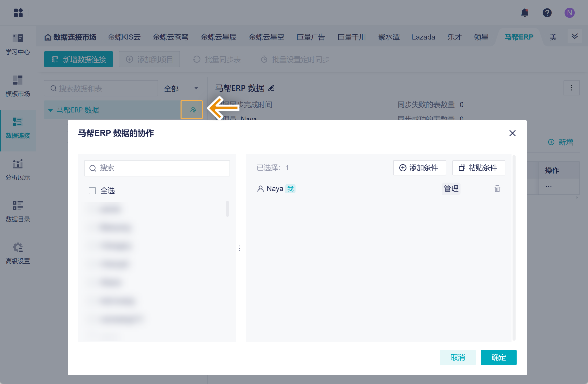The width and height of the screenshot is (588, 384).
Task: Click the user avatar N icon
Action: (x=569, y=13)
